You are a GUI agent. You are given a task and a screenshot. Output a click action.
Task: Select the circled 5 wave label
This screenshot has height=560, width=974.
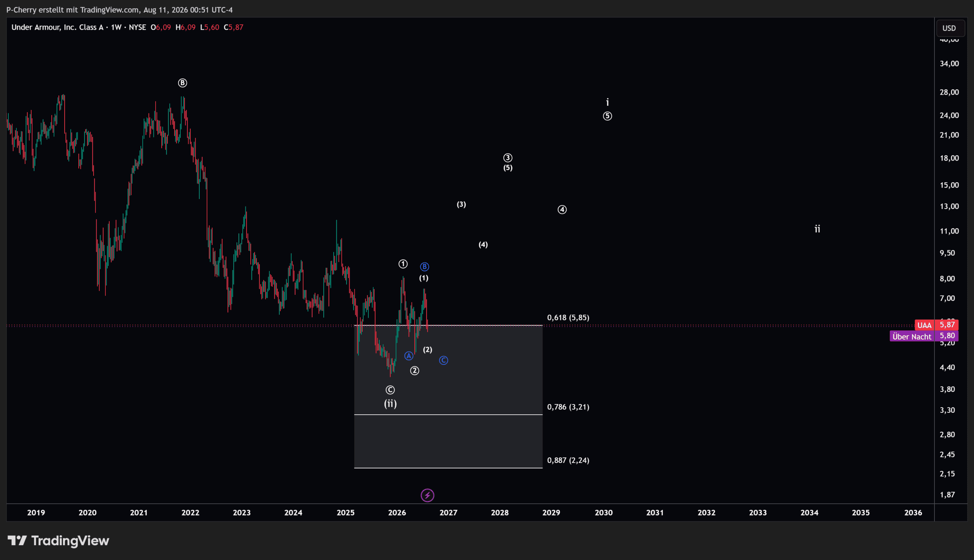coord(607,116)
